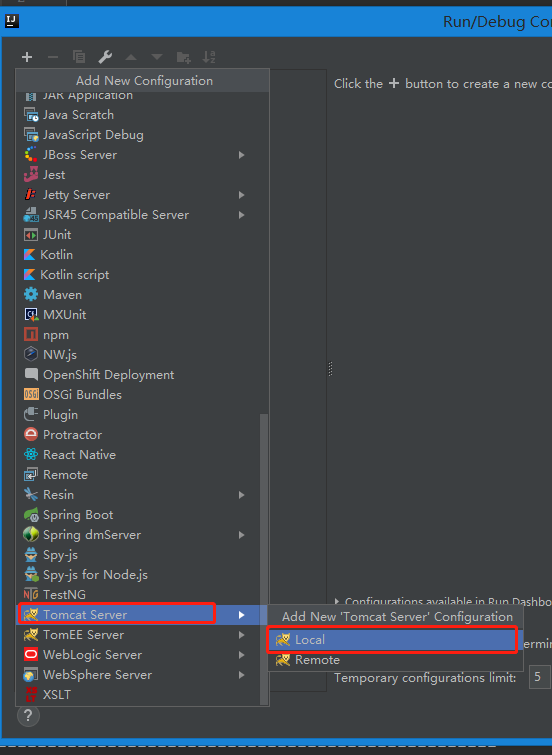Screen dimensions: 552x755
Task: Click the MXUnit icon
Action: click(31, 315)
